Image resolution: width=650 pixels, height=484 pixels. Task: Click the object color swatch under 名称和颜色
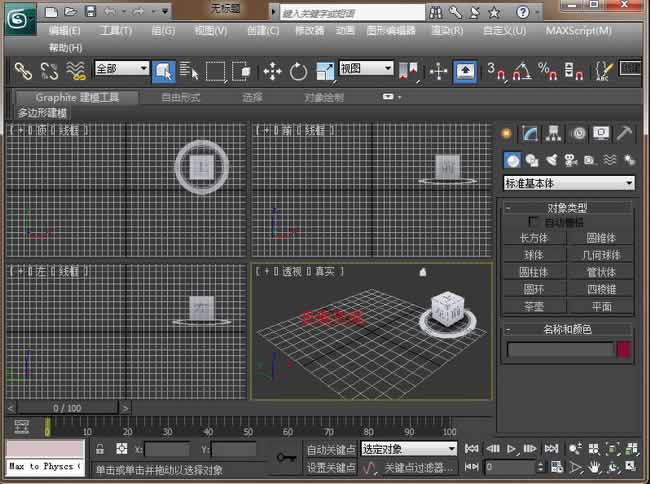pyautogui.click(x=624, y=349)
